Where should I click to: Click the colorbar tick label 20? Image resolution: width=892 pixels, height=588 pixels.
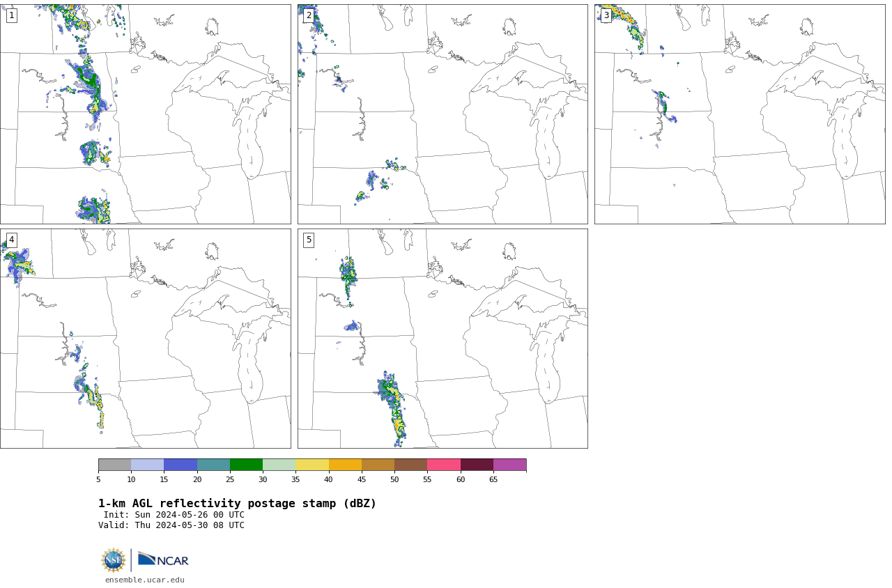point(197,479)
